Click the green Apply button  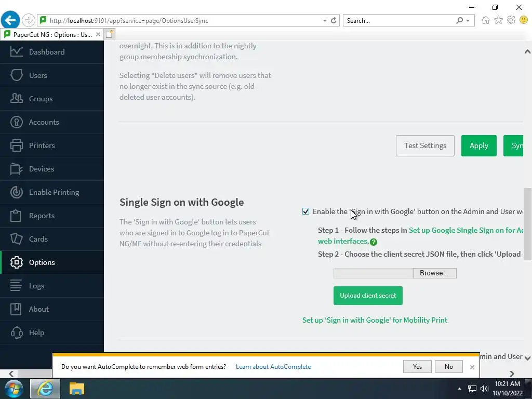478,145
